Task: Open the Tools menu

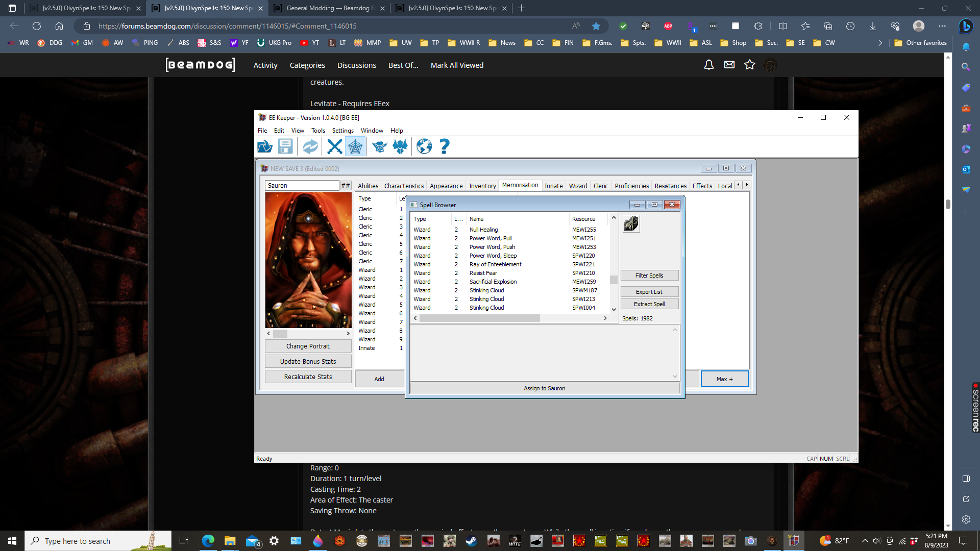Action: point(318,131)
